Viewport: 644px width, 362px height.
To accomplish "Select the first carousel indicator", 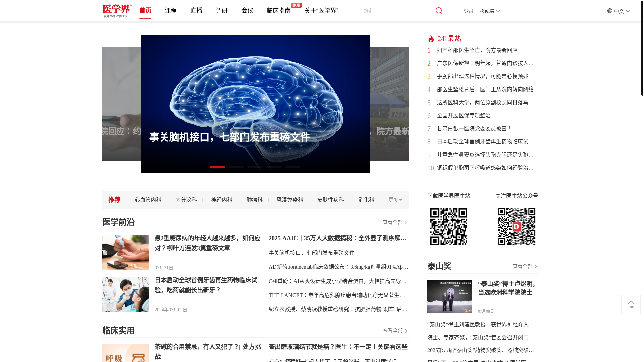I will [x=217, y=167].
